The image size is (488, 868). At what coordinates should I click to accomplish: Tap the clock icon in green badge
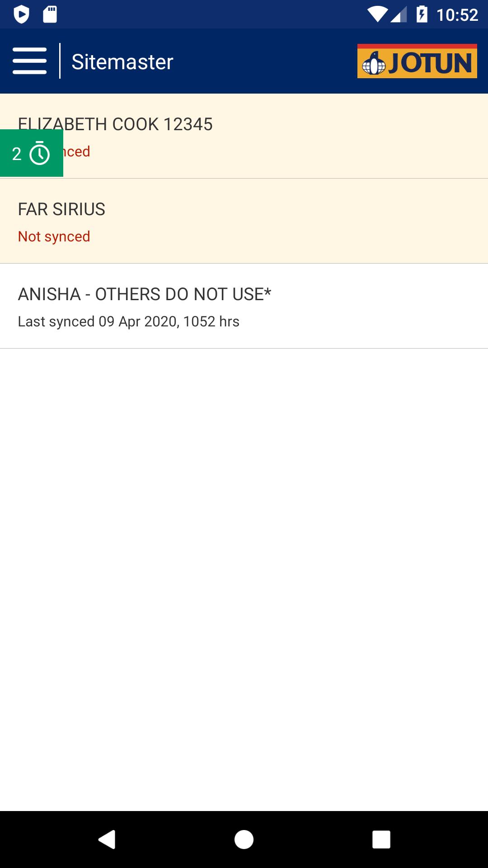pyautogui.click(x=40, y=154)
